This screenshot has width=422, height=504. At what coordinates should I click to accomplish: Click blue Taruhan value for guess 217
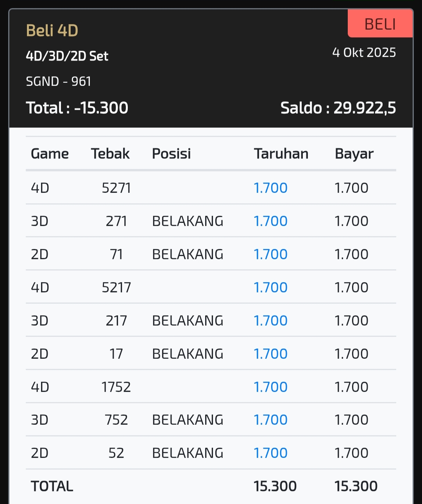pos(270,321)
